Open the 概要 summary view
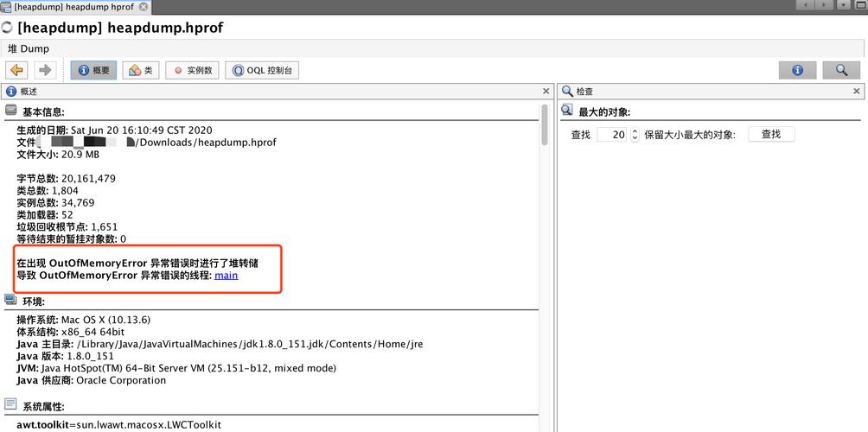Screen dimensions: 868x432 coord(93,70)
